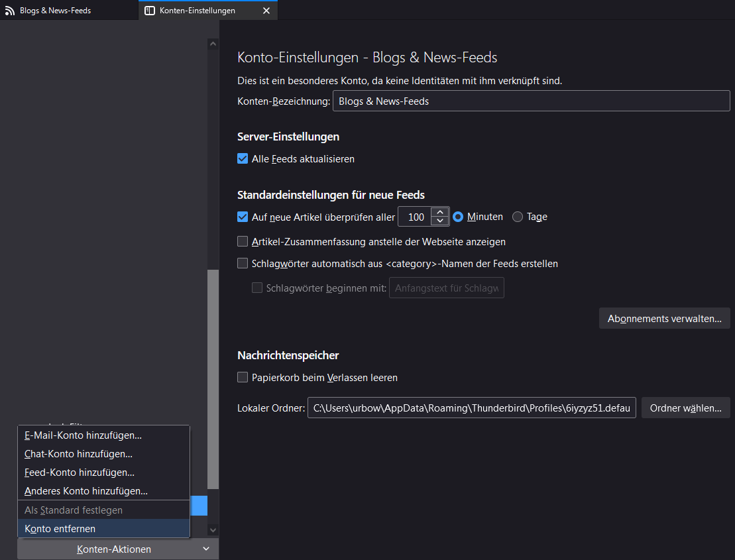Image resolution: width=735 pixels, height=560 pixels.
Task: Enable Schlagwörter automatisch aus category-Namen erstellen
Action: (243, 263)
